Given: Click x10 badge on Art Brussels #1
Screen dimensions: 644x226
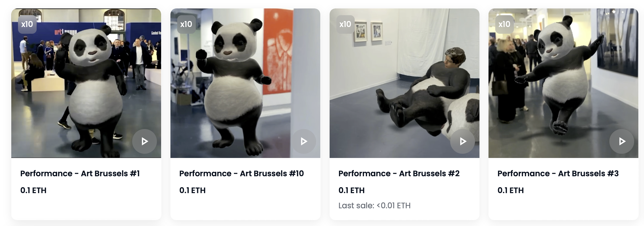Looking at the screenshot, I should click(x=27, y=24).
